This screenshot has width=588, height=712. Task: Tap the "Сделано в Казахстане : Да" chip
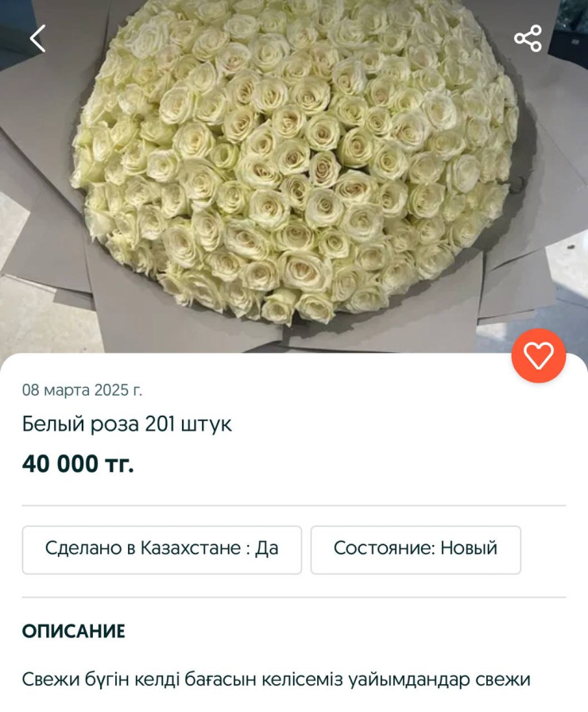tap(161, 550)
